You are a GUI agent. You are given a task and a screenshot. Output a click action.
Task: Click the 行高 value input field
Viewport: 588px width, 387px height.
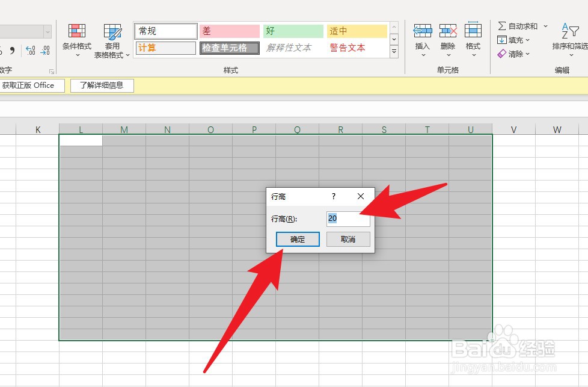[x=348, y=218]
